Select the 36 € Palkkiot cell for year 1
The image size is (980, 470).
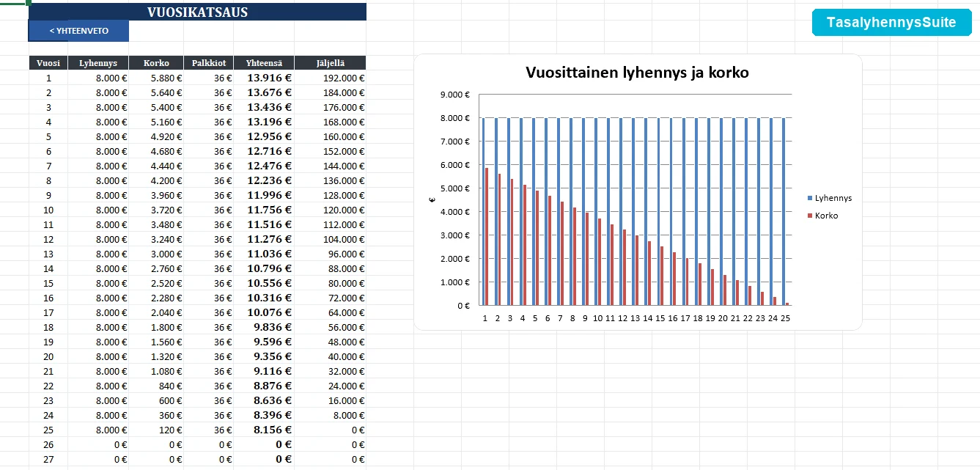click(209, 78)
